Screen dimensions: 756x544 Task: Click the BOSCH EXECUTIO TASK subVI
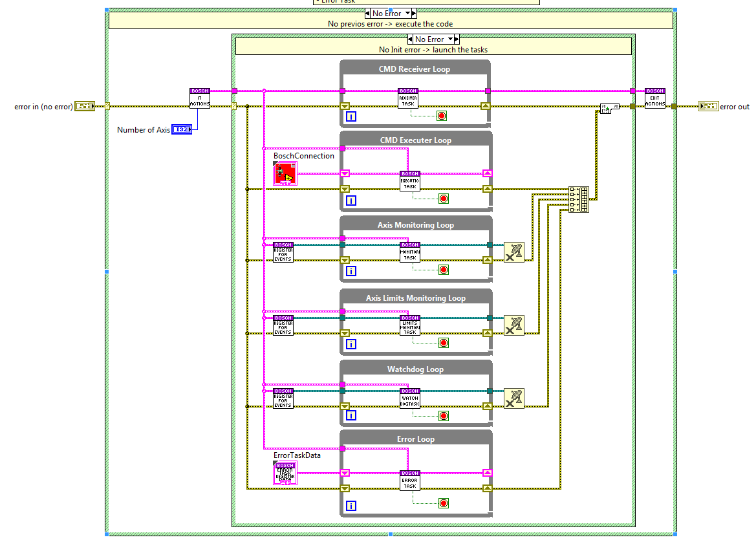click(x=410, y=181)
